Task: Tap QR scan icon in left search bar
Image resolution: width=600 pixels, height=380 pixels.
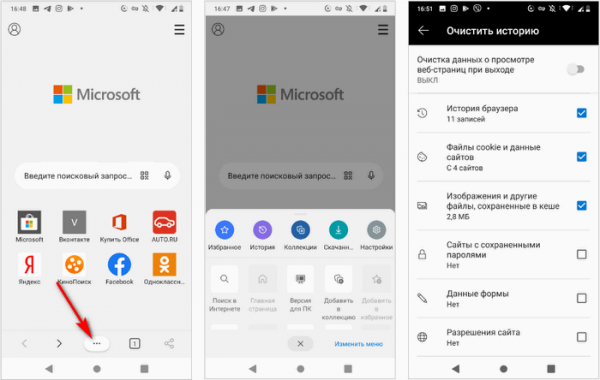Action: tap(144, 176)
